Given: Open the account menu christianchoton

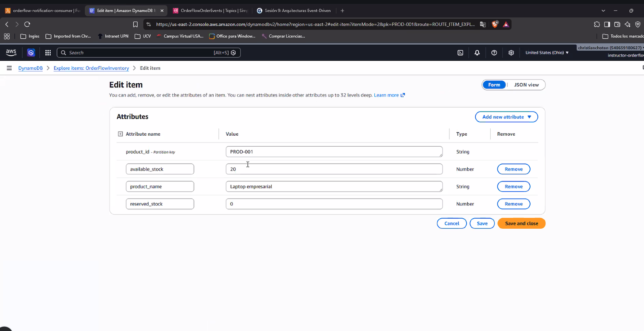Looking at the screenshot, I should (x=610, y=48).
